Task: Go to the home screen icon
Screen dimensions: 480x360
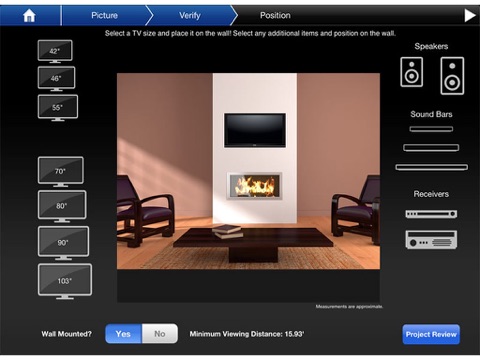Action: tap(29, 15)
